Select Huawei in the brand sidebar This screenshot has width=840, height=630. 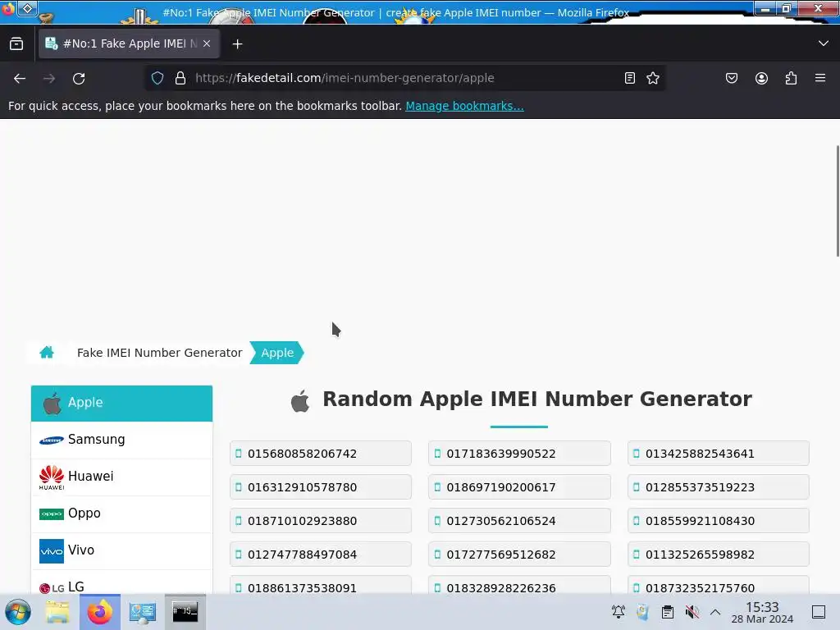pyautogui.click(x=121, y=477)
